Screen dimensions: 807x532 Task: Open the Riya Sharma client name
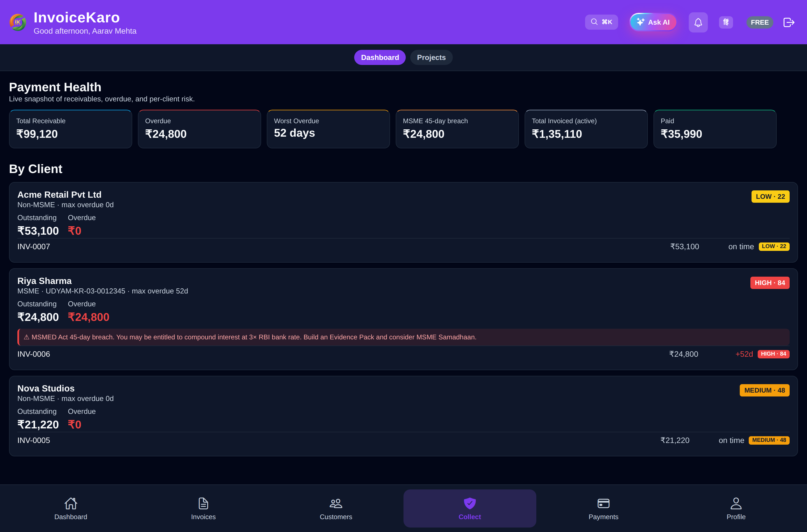pyautogui.click(x=45, y=281)
